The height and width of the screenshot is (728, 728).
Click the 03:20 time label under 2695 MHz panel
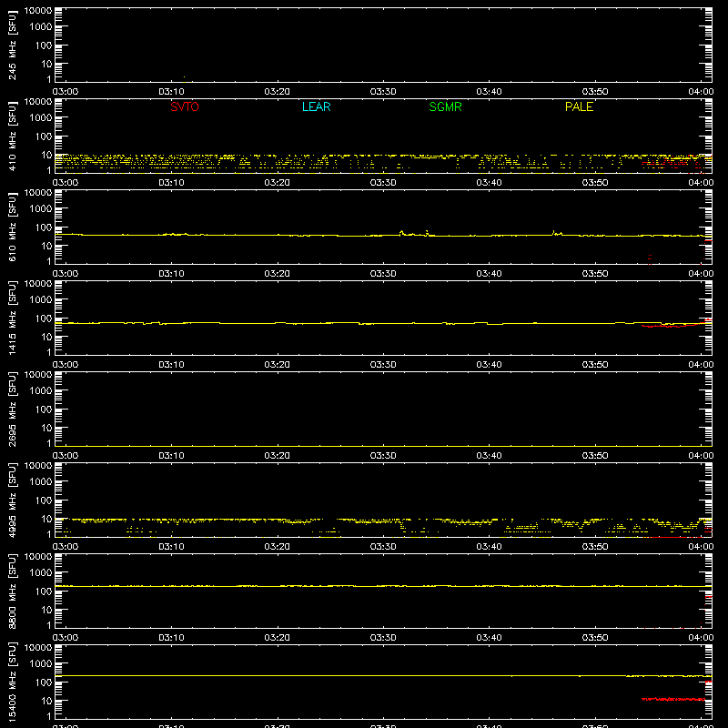coord(278,456)
